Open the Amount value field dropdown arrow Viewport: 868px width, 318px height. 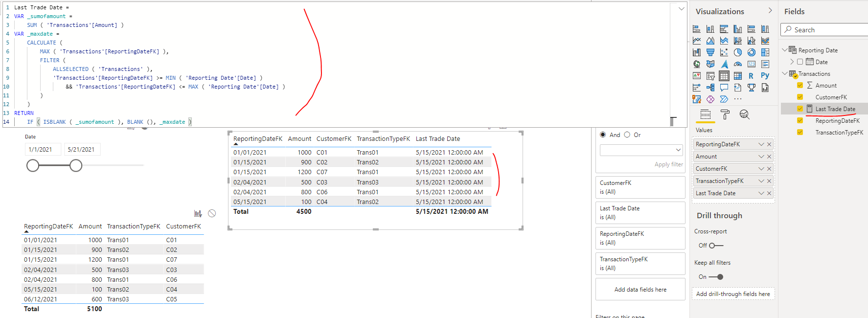(761, 157)
